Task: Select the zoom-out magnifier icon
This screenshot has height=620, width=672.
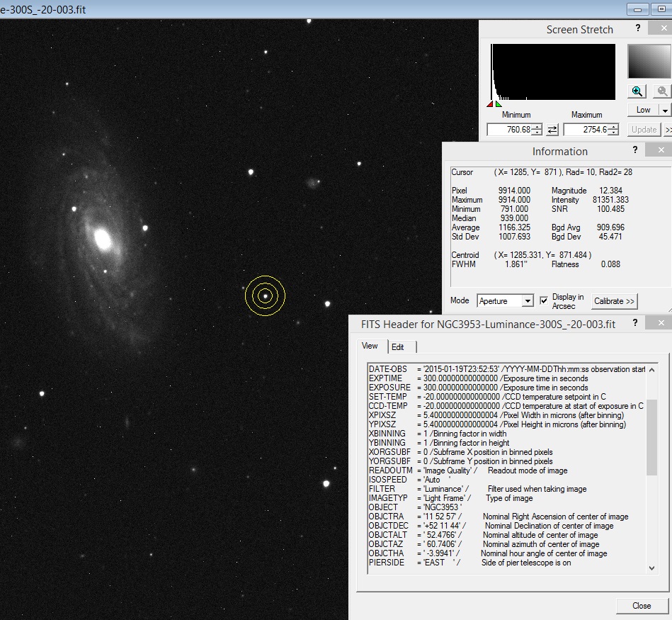Action: click(x=661, y=91)
